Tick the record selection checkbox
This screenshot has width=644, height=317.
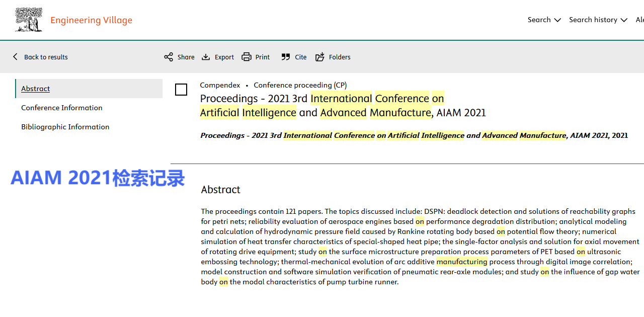(x=181, y=90)
